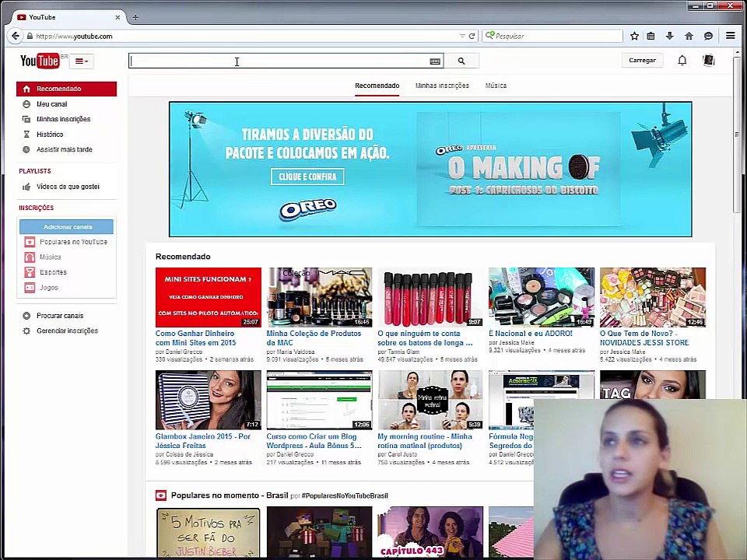This screenshot has width=747, height=560.
Task: Open Vídeos de que gostei playlist
Action: [68, 187]
